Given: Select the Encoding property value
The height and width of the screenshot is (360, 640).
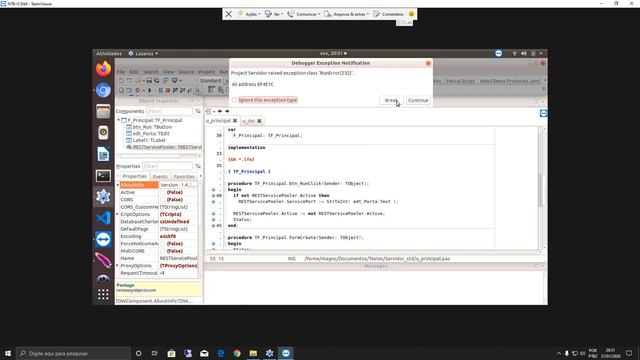Looking at the screenshot, I should coord(178,236).
